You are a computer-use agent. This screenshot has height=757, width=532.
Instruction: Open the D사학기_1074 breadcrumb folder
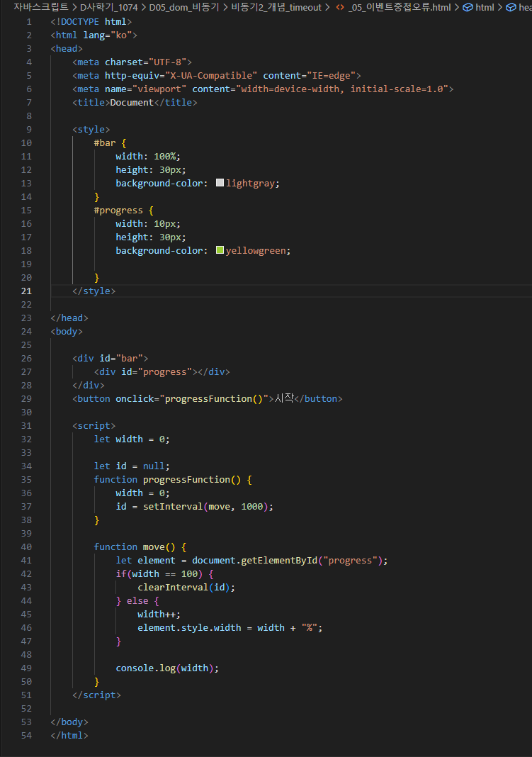coord(109,7)
